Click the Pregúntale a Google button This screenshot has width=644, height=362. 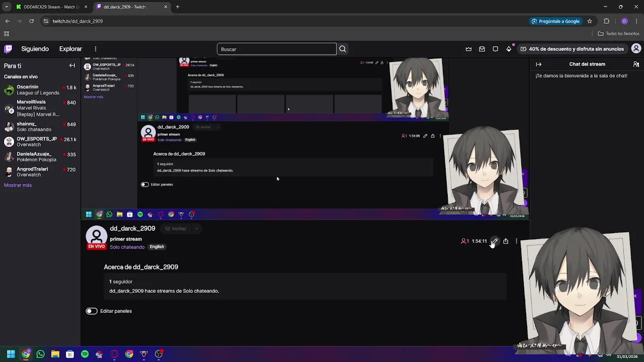pyautogui.click(x=555, y=21)
